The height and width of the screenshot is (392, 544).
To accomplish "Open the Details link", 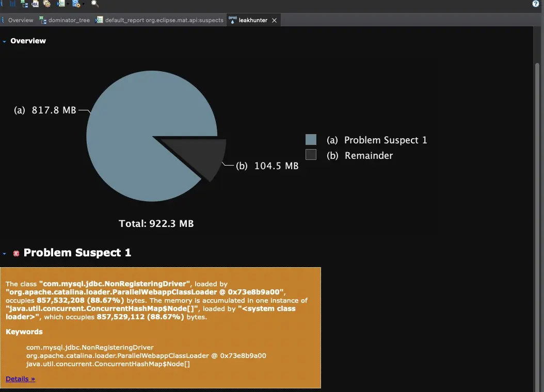I will 20,379.
